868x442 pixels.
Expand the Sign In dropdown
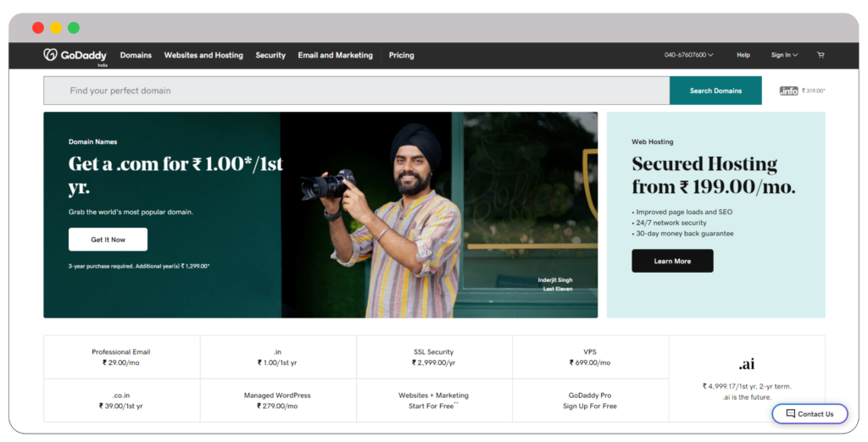784,55
